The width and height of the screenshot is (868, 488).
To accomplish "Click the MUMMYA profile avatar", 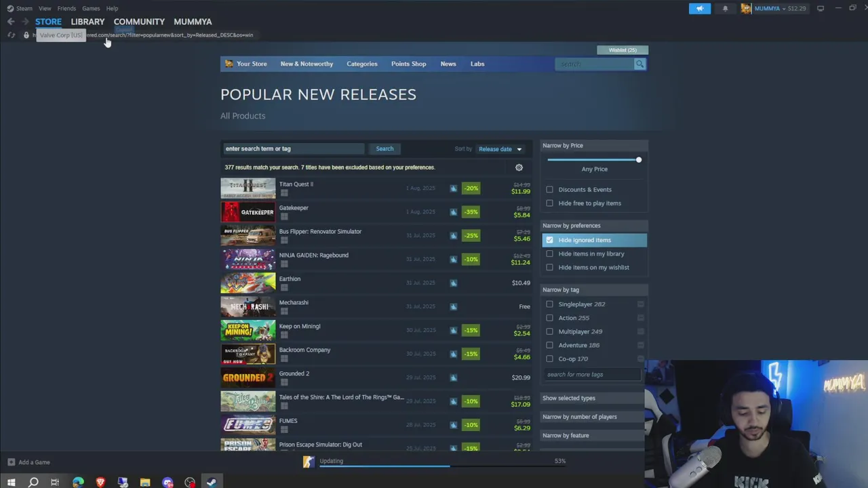I will pos(746,9).
